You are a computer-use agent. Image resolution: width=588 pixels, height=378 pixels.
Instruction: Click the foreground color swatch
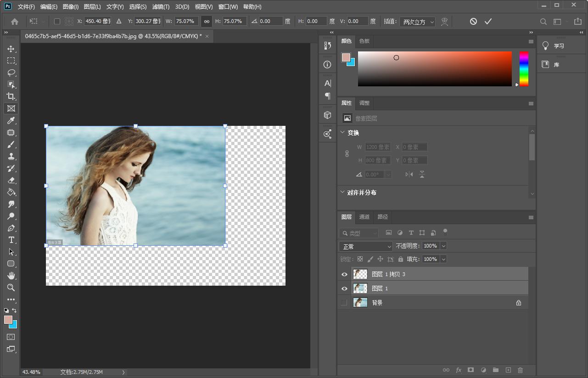coord(8,319)
